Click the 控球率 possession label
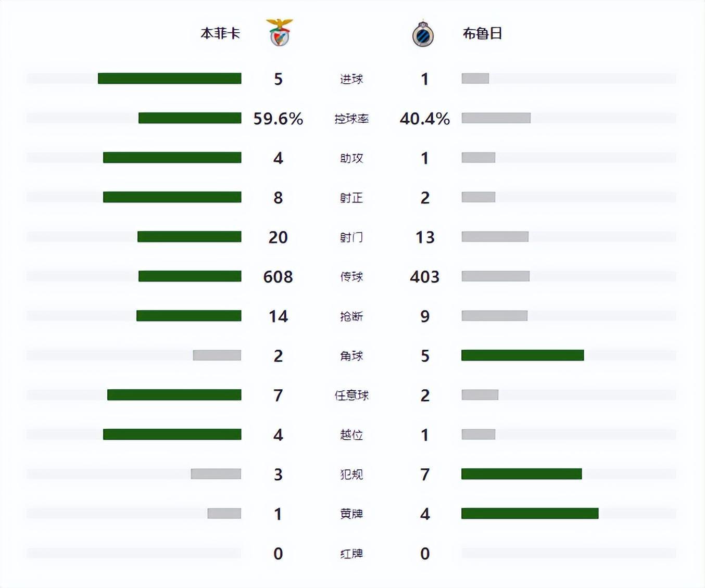This screenshot has height=588, width=705. (x=351, y=119)
